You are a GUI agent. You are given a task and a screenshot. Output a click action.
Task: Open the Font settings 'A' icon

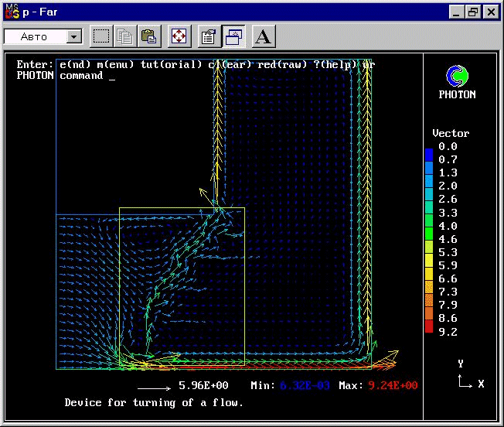(x=262, y=36)
